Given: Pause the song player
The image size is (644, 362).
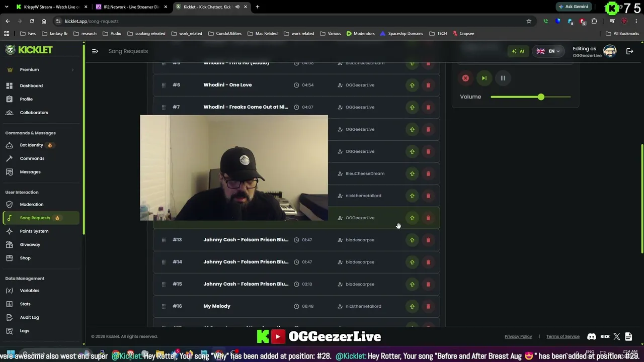Looking at the screenshot, I should 503,78.
